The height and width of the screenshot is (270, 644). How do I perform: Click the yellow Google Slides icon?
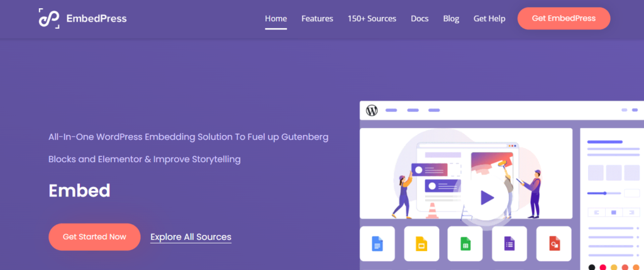(x=421, y=244)
